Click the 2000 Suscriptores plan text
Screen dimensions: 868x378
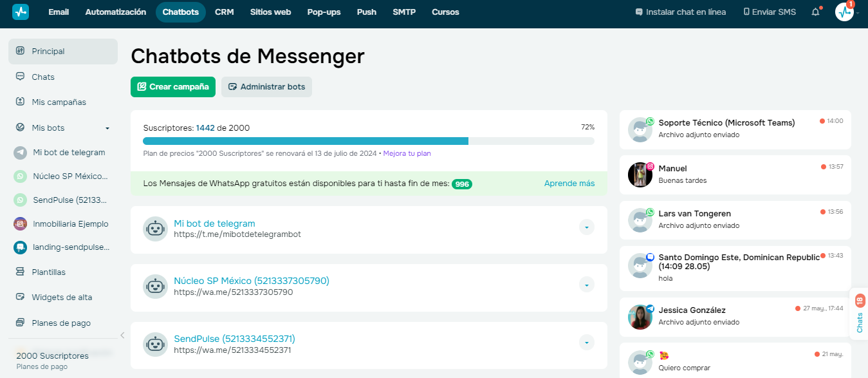[x=53, y=355]
